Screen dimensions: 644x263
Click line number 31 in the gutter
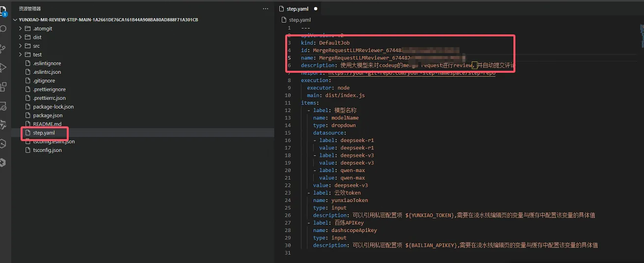pos(288,253)
